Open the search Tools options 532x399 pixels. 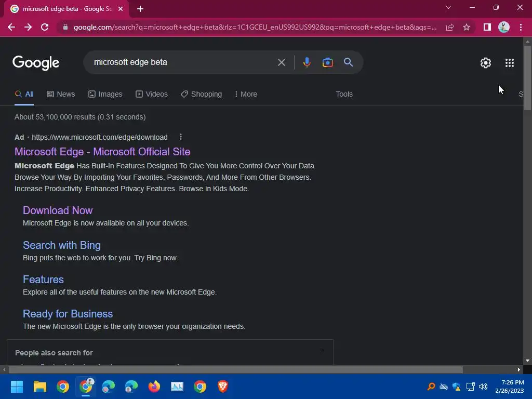(x=344, y=94)
